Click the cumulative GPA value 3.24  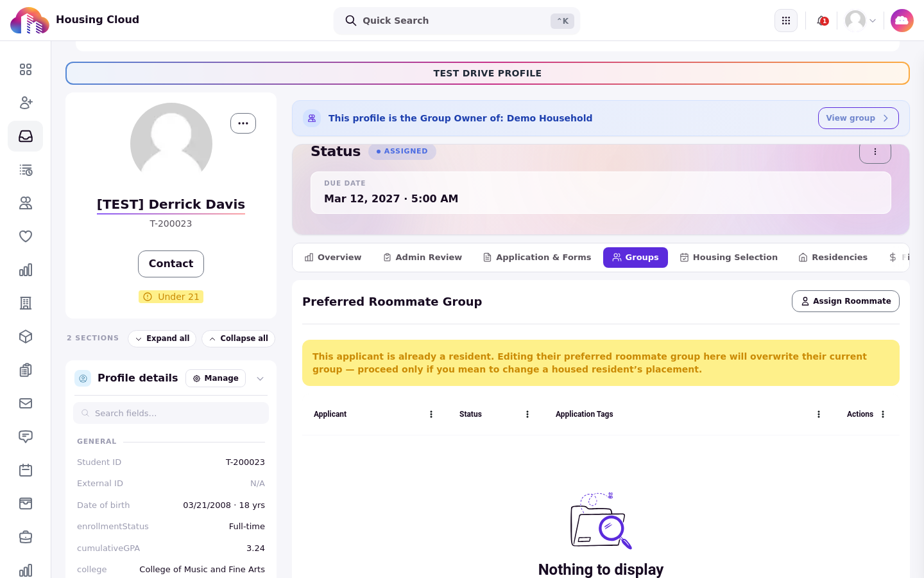[255, 548]
